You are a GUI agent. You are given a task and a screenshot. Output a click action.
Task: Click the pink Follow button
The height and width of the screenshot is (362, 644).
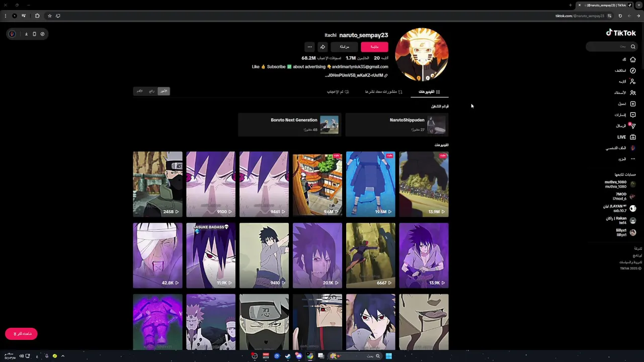374,47
